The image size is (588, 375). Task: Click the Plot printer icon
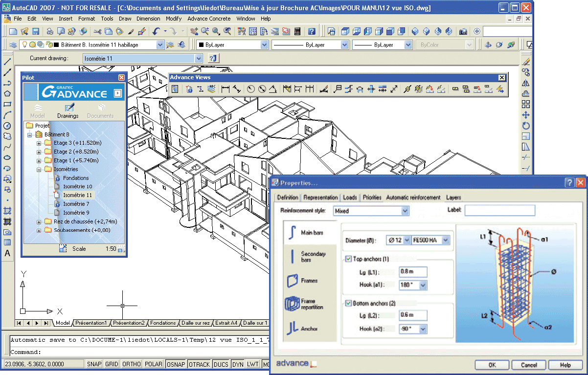(x=50, y=31)
